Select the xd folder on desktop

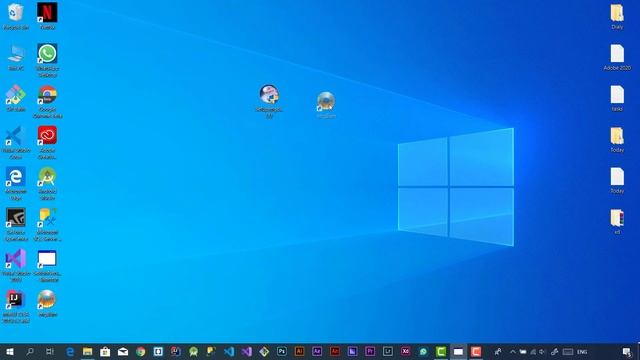[x=617, y=221]
